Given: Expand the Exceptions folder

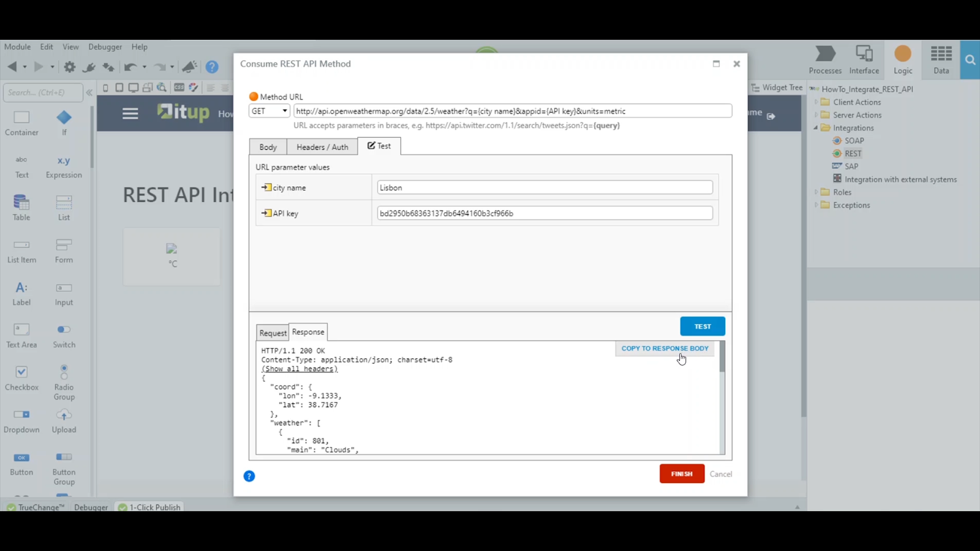Looking at the screenshot, I should click(x=816, y=205).
